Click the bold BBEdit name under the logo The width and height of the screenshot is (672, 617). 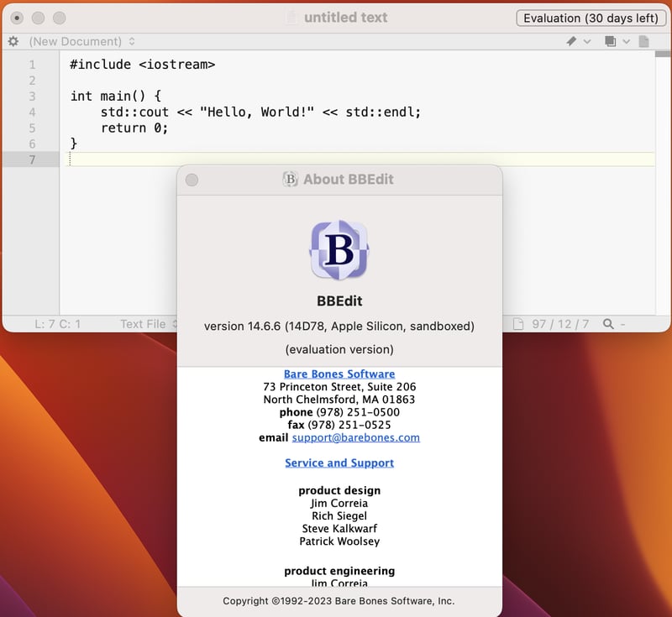point(339,301)
